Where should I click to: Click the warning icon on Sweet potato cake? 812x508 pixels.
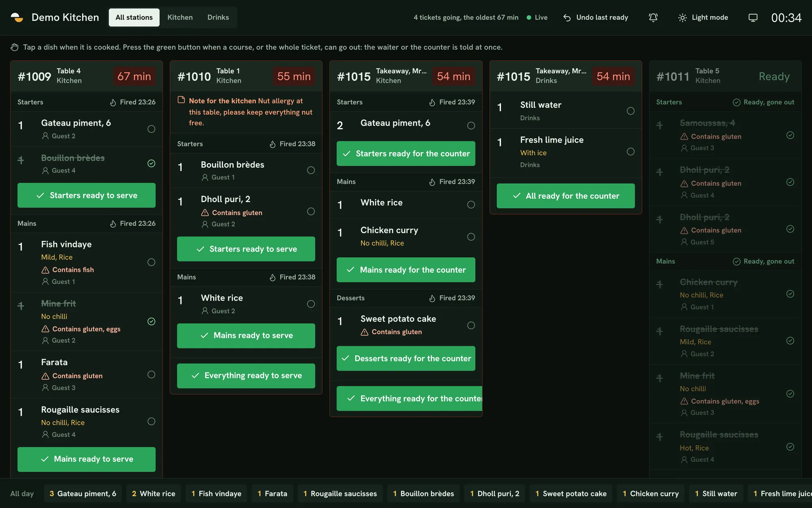coord(365,332)
